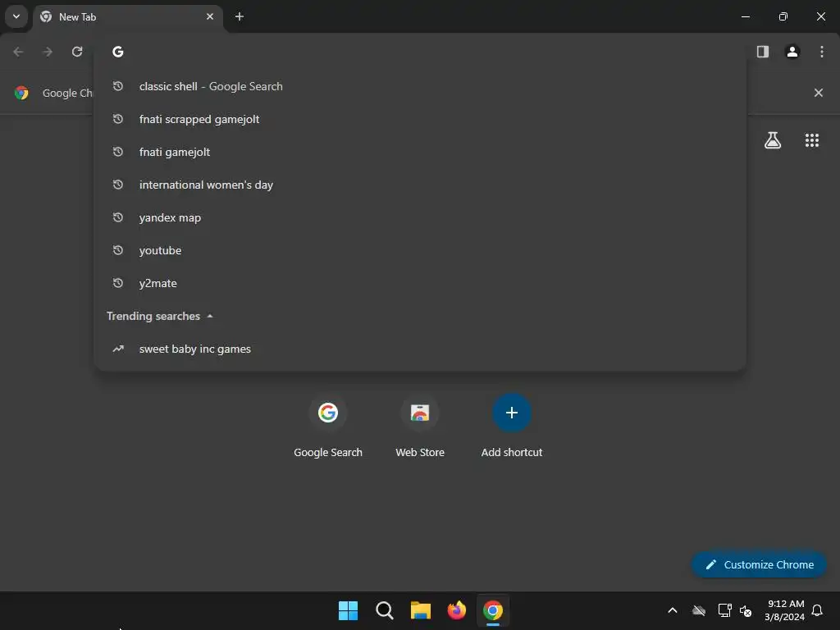
Task: Click the Chrome logo in info bar
Action: pyautogui.click(x=21, y=93)
